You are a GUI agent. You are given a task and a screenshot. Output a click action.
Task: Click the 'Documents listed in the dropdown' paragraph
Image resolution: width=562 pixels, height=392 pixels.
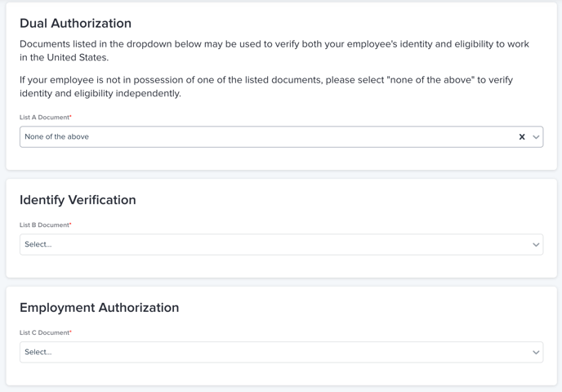point(274,51)
